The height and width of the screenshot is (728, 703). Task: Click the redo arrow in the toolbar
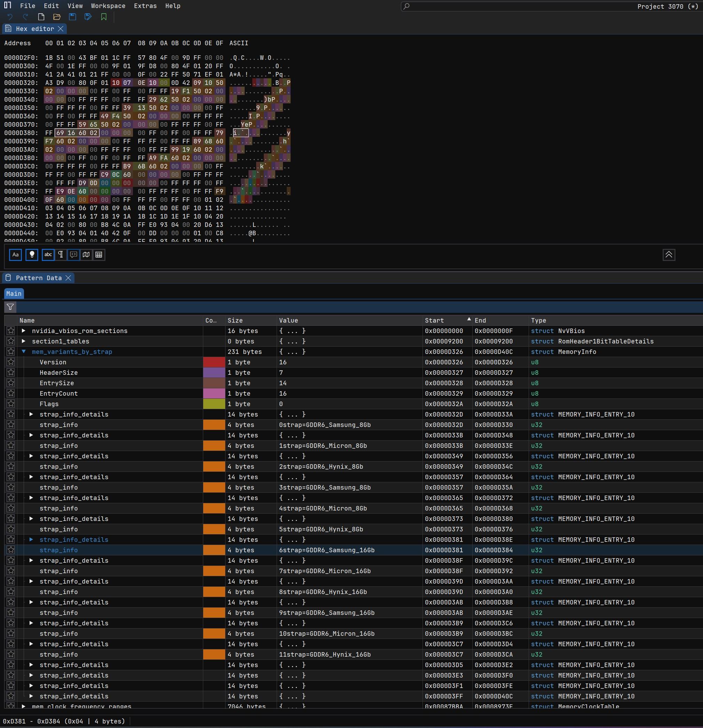point(26,17)
